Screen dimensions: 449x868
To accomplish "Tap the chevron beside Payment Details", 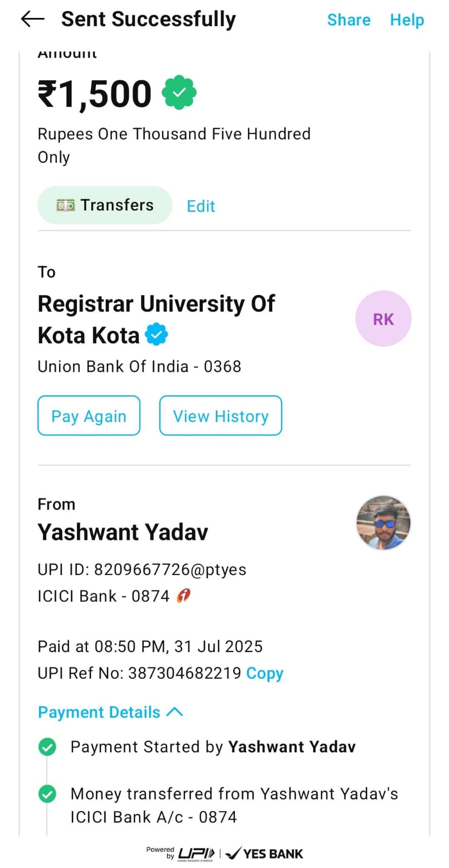I will 175,712.
